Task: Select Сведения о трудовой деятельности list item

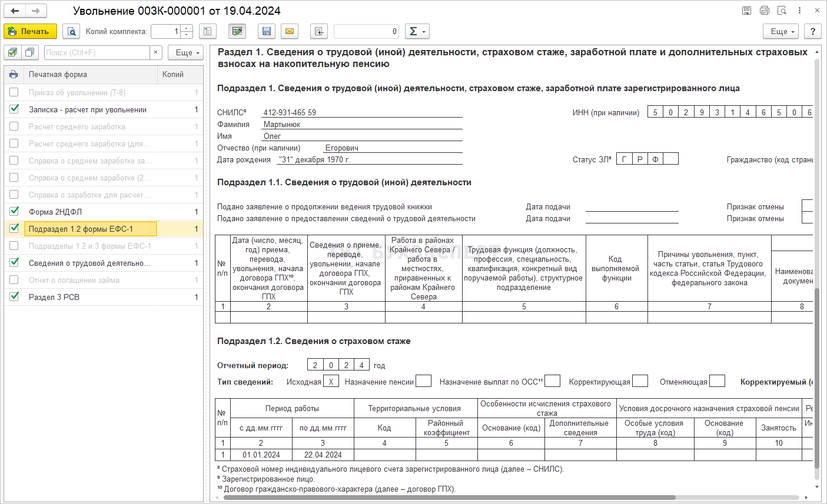Action: tap(89, 263)
